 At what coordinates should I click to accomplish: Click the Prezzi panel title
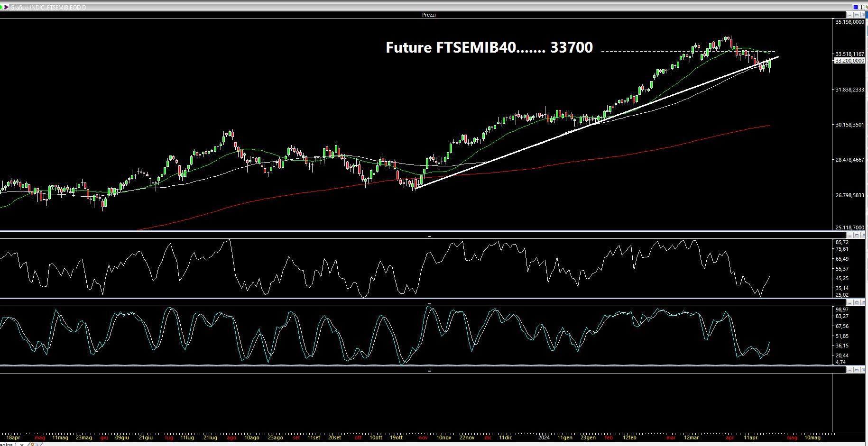tap(429, 15)
